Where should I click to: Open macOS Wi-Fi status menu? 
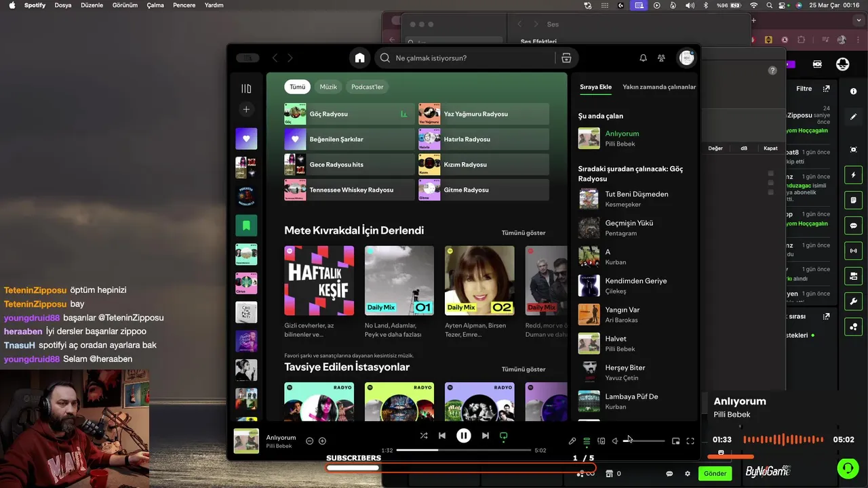click(x=753, y=5)
